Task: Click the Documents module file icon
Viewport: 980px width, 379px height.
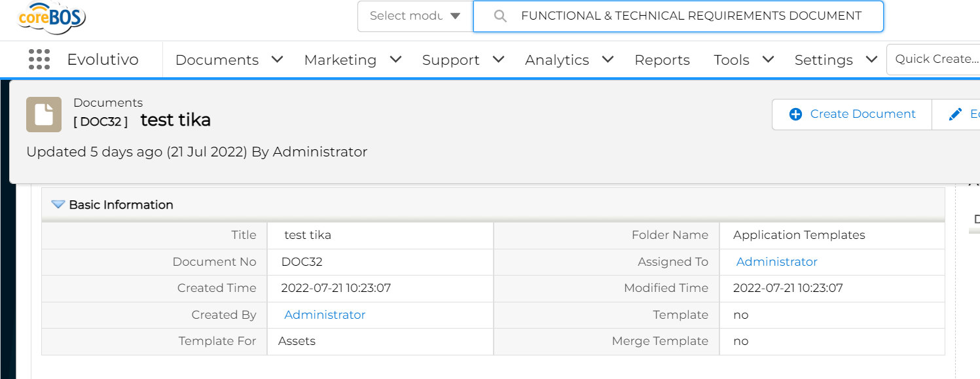Action: 44,115
